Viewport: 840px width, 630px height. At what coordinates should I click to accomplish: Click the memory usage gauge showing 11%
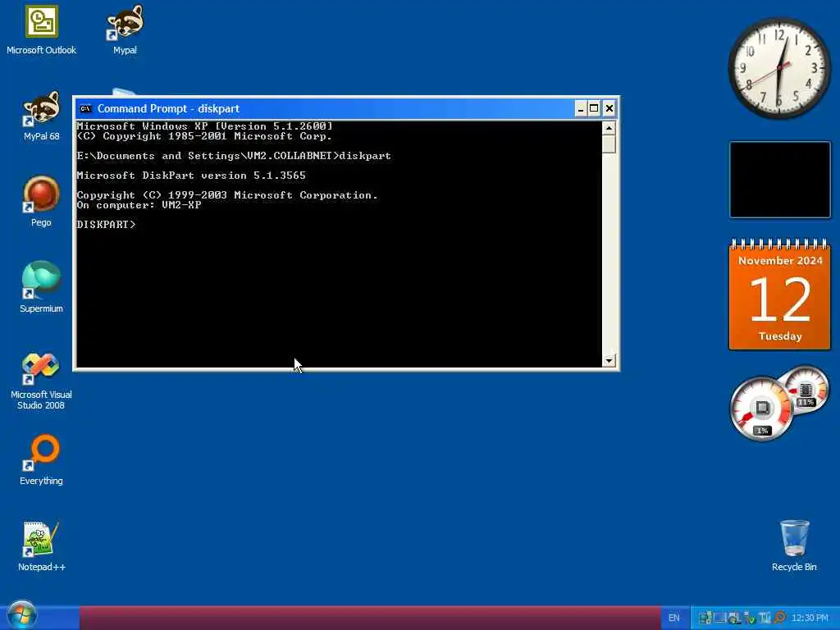806,389
